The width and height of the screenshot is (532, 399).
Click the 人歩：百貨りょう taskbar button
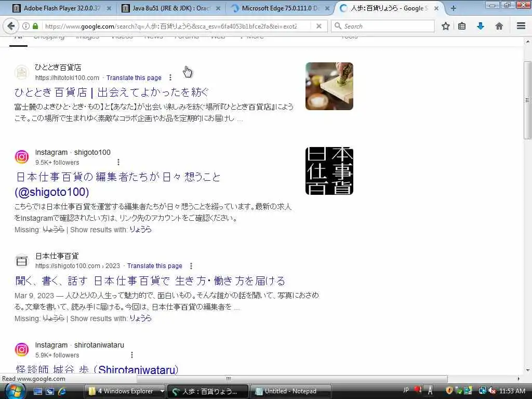pos(208,391)
